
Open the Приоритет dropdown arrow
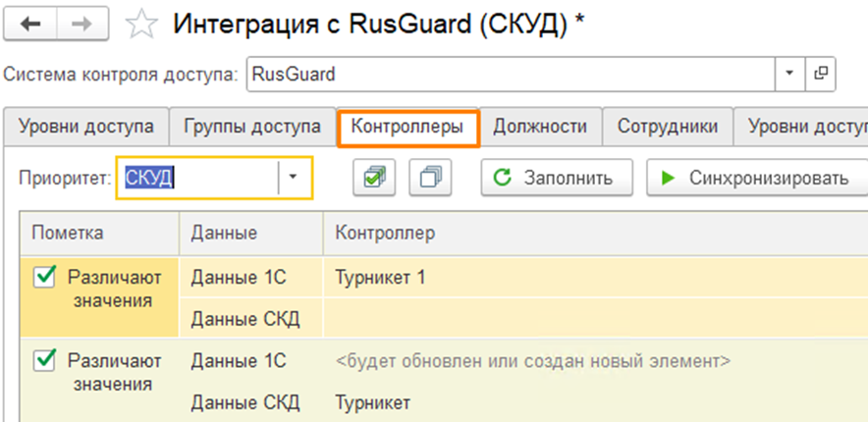click(293, 178)
